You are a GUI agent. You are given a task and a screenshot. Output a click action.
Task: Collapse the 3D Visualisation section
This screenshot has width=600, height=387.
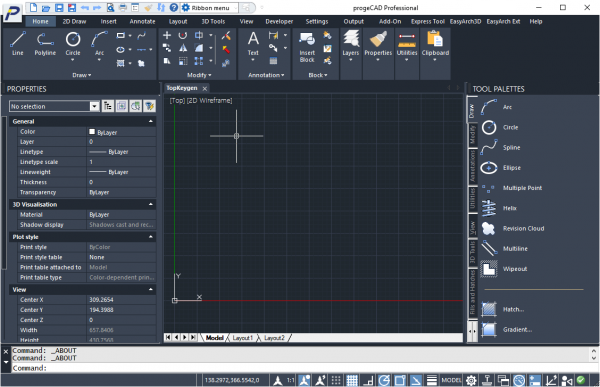tap(151, 204)
